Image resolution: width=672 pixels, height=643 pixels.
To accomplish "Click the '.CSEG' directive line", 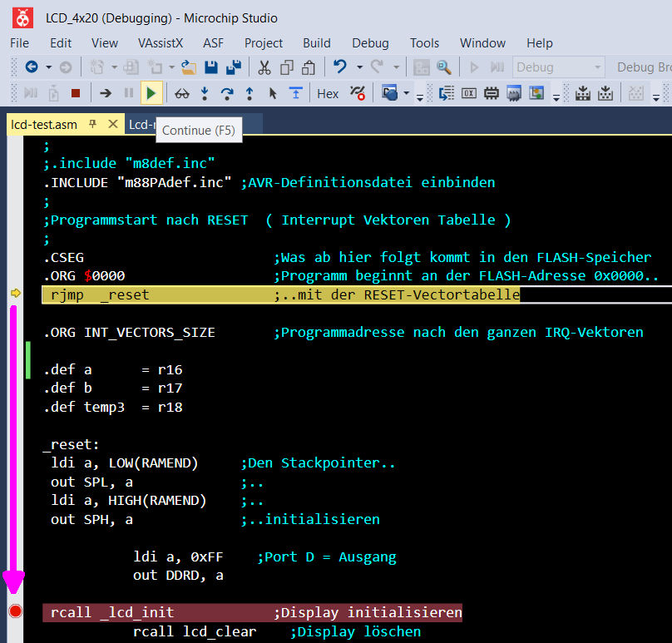I will pos(64,258).
